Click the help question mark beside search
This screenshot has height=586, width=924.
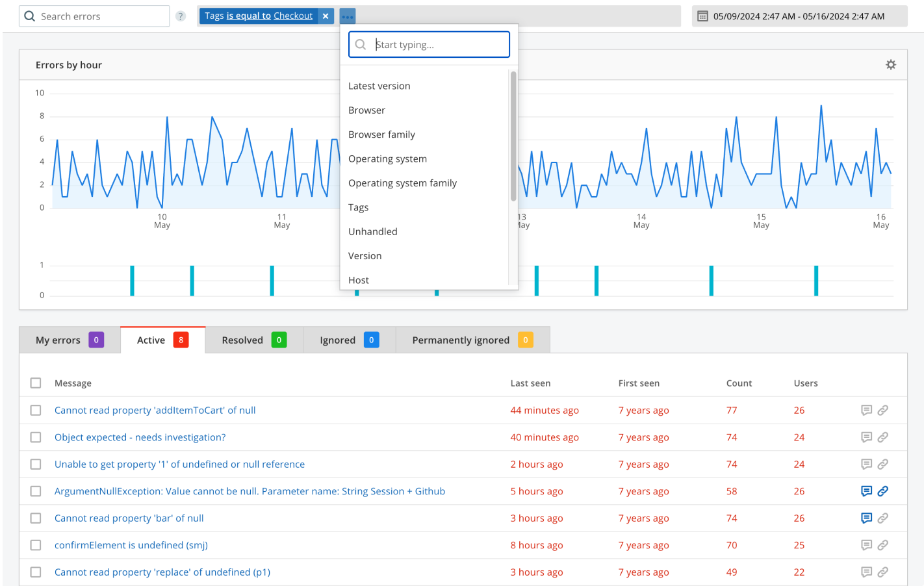[x=180, y=16]
